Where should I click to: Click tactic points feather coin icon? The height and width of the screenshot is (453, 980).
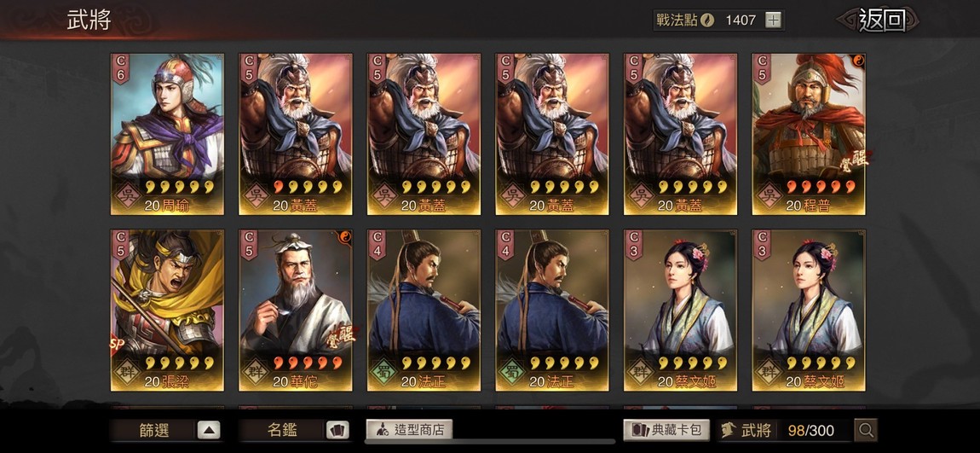(708, 20)
